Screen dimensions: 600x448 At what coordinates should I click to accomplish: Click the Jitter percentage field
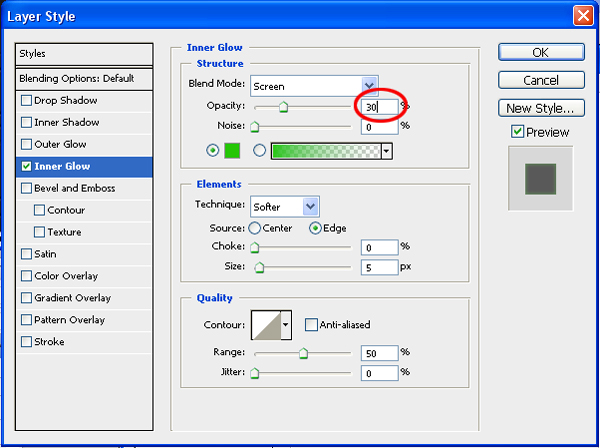[x=380, y=373]
